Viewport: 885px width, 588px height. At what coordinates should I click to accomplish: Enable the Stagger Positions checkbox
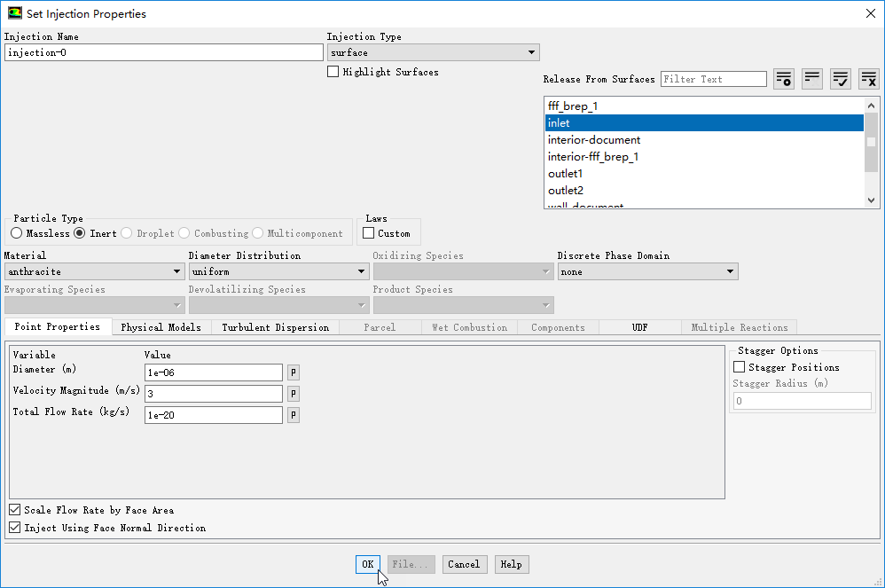tap(740, 367)
